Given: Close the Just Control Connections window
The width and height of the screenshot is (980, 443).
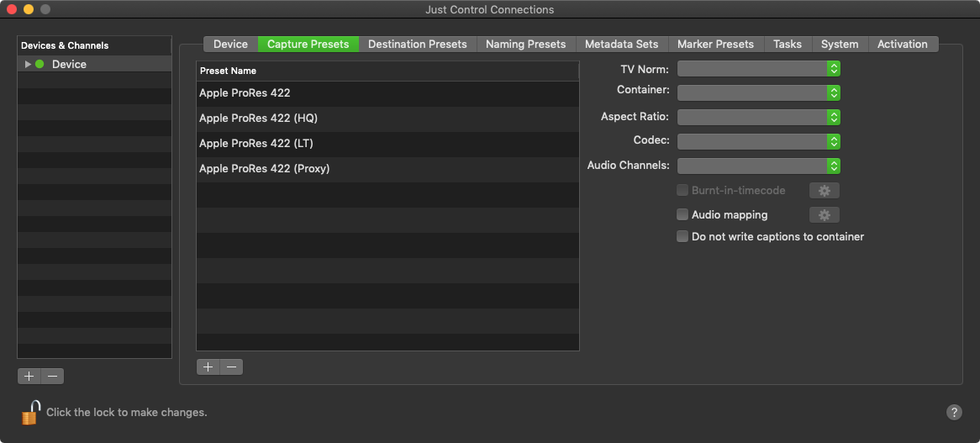Looking at the screenshot, I should click(x=12, y=9).
